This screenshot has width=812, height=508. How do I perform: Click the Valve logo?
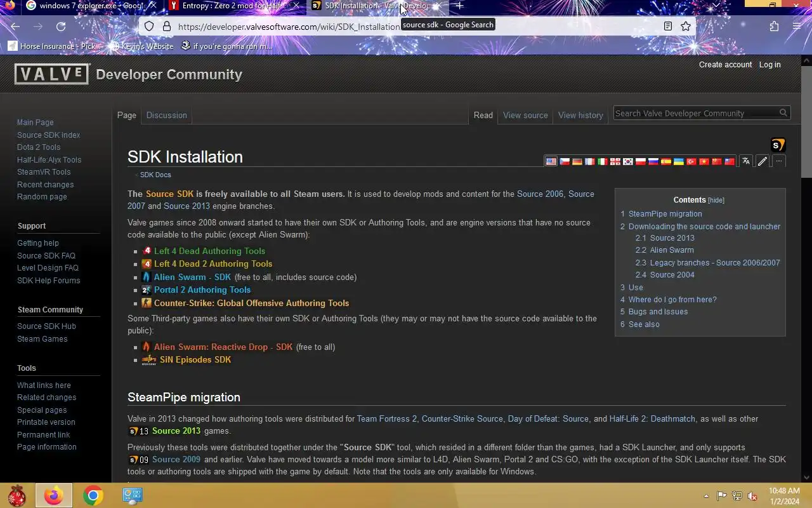pos(52,75)
